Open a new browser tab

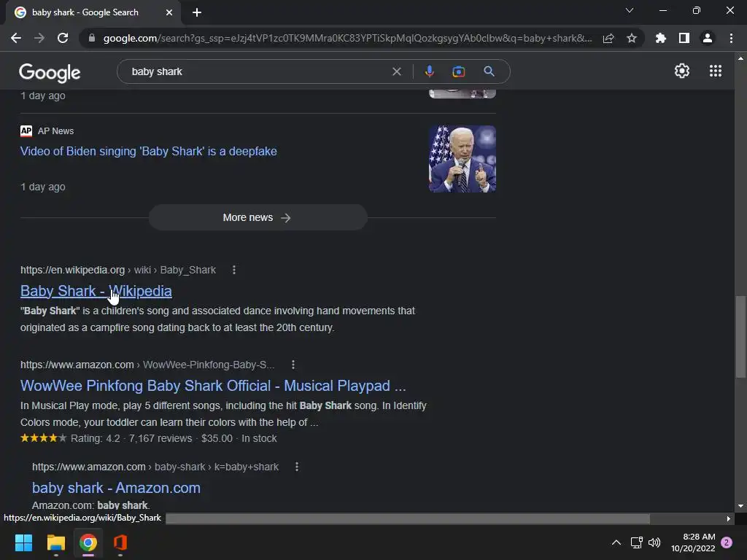(197, 12)
